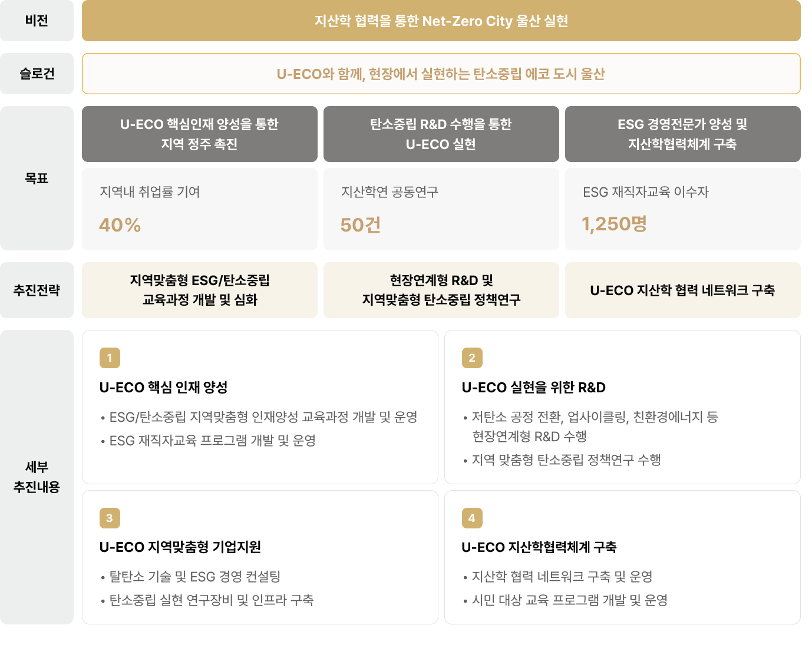Click the U-ECO slogan box
This screenshot has width=812, height=648.
441,74
